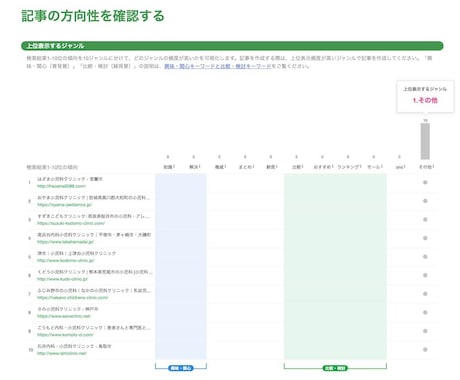Visit URL under はざま小児科クリニック
The width and height of the screenshot is (460, 380).
(61, 186)
